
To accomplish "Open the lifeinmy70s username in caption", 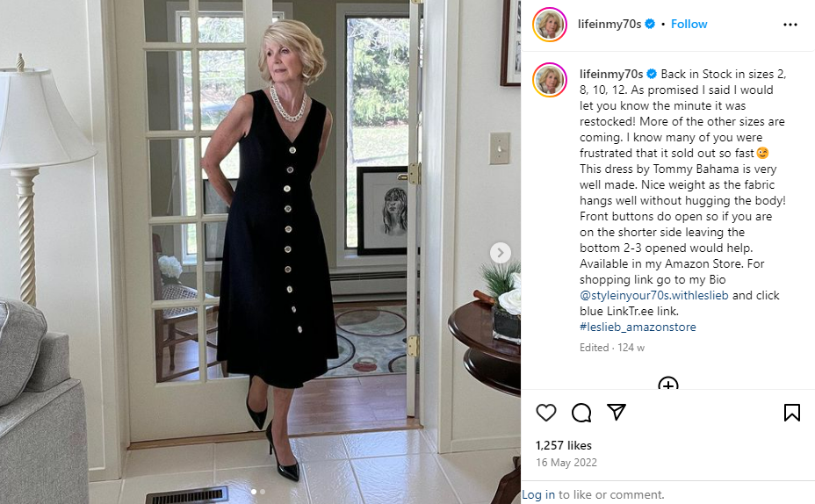I will click(611, 74).
